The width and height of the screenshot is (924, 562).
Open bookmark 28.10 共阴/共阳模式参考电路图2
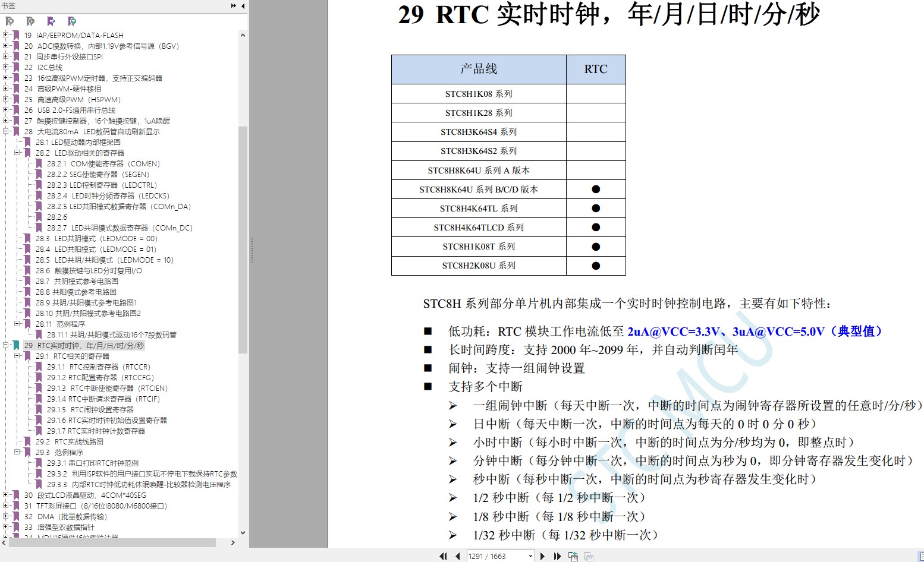tap(88, 313)
